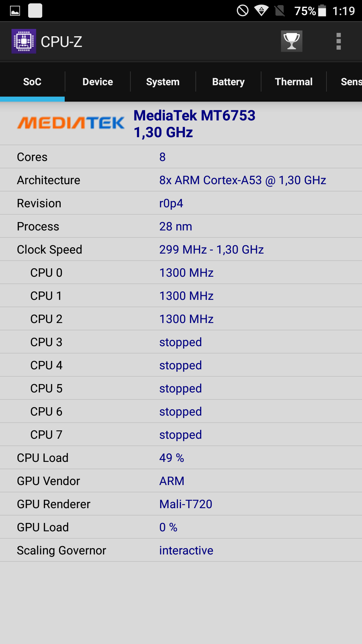The height and width of the screenshot is (644, 362).
Task: Tap the CPU Load row
Action: [x=181, y=458]
